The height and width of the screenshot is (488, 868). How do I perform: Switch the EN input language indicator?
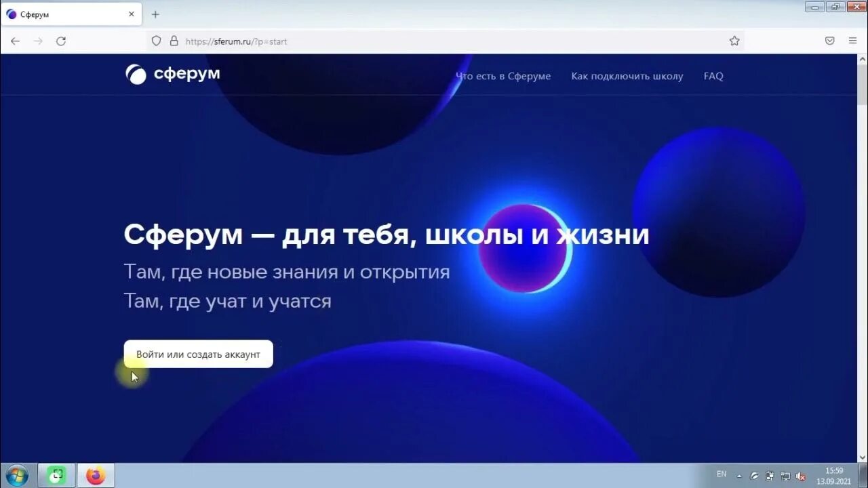(x=722, y=474)
